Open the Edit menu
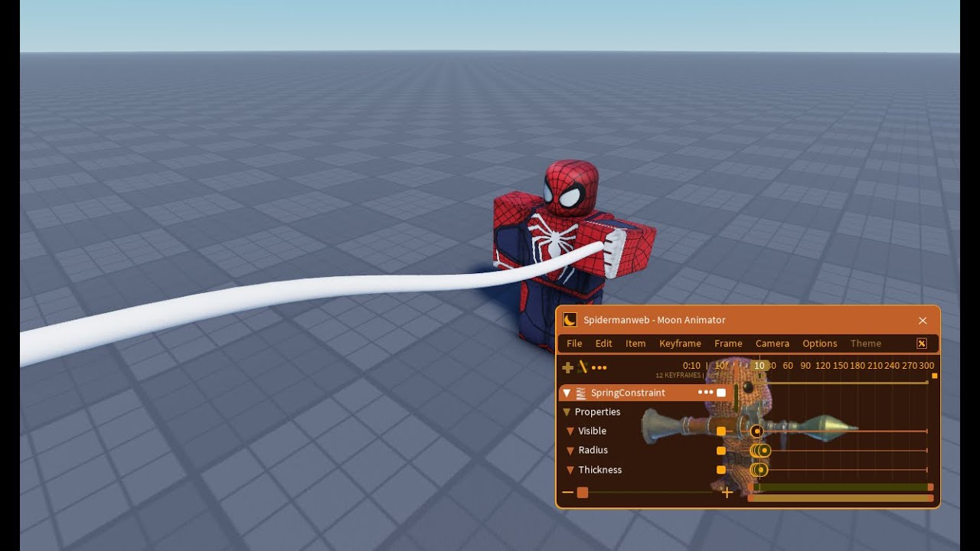This screenshot has height=551, width=980. pyautogui.click(x=604, y=344)
